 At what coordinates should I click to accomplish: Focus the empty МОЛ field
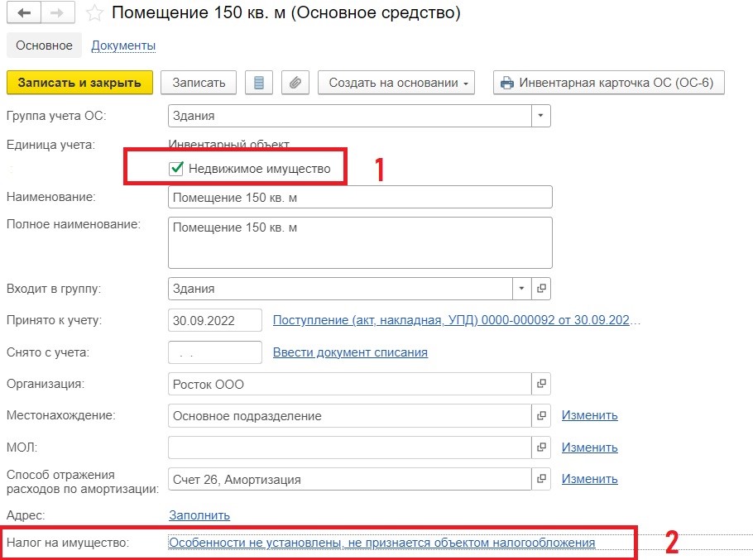tap(349, 448)
